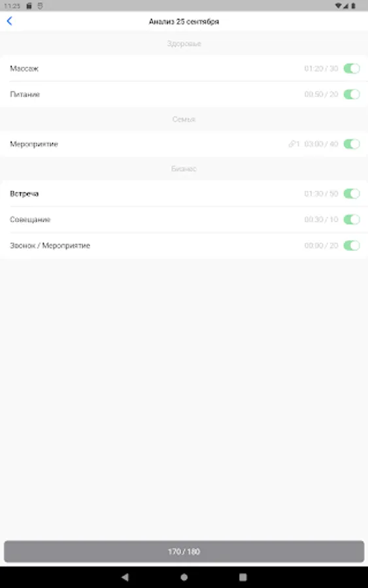The width and height of the screenshot is (368, 588).
Task: Tap the Wi-Fi signal status icon
Action: click(339, 6)
